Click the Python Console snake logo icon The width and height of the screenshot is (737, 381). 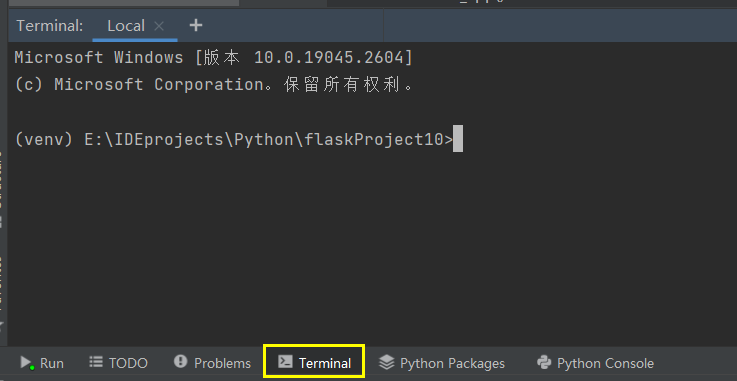[544, 362]
